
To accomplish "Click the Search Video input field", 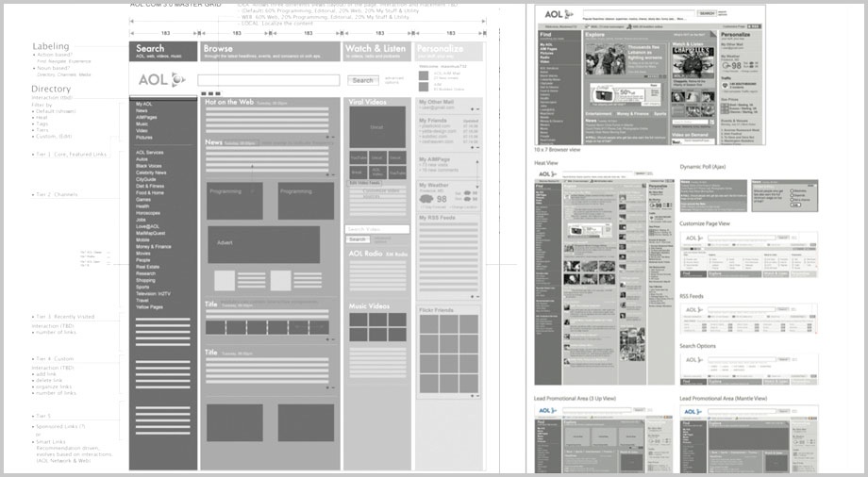I will pyautogui.click(x=376, y=229).
